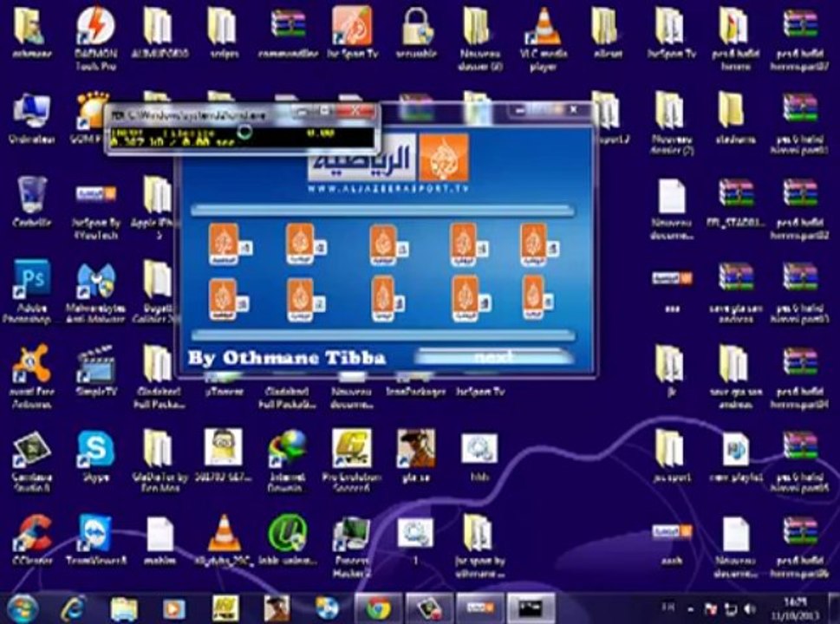This screenshot has height=624, width=840.
Task: Select the jsc sport folder on desktop
Action: (x=671, y=457)
